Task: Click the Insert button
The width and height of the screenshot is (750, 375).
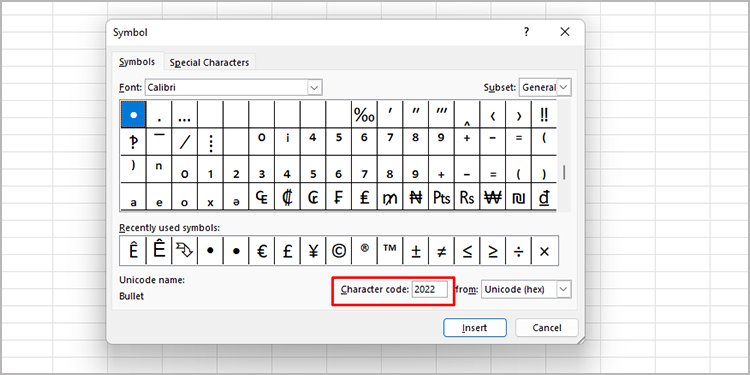Action: point(474,328)
